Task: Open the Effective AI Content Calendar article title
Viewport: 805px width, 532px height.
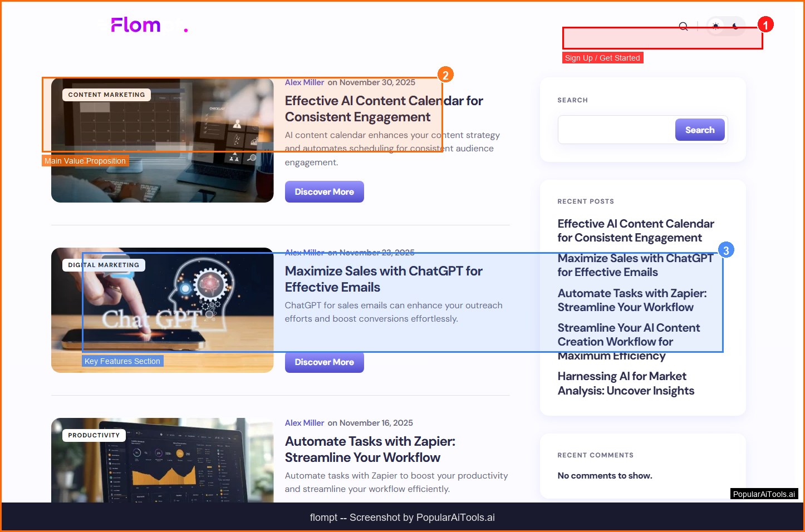Action: coord(384,109)
